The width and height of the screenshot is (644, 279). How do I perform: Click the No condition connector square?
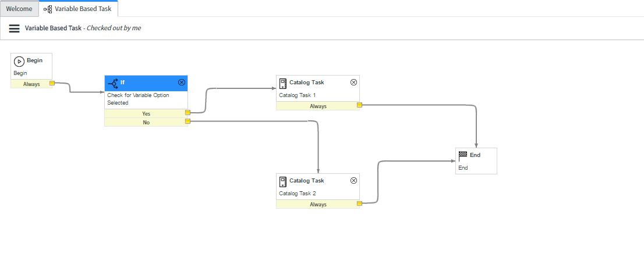coord(187,121)
